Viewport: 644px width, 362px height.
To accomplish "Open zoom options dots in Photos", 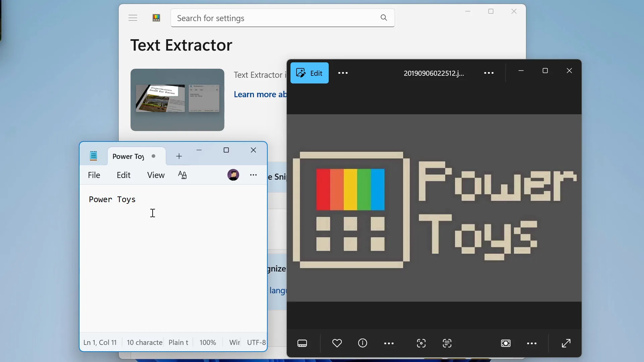I will pos(532,344).
